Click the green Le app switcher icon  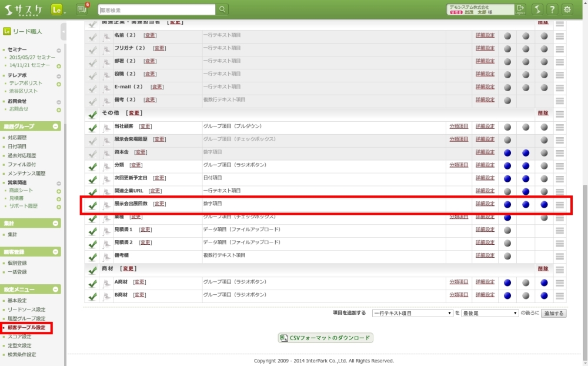click(x=57, y=9)
